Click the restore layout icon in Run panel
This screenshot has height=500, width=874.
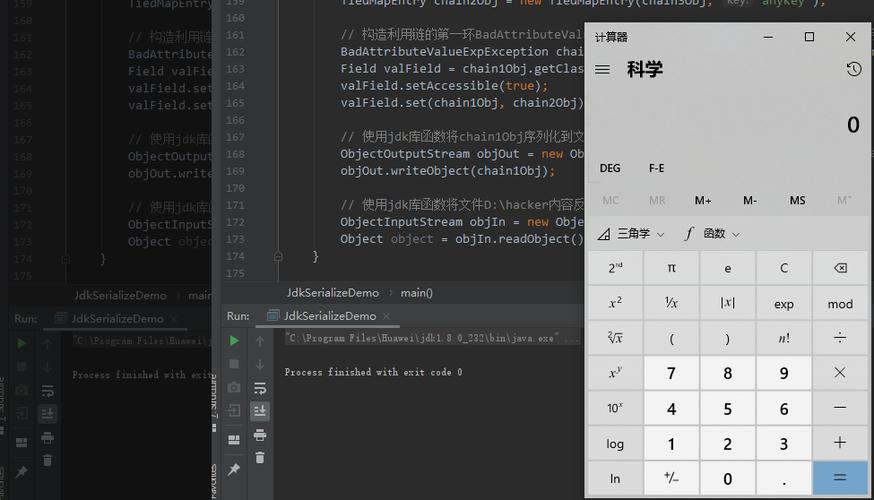[234, 440]
